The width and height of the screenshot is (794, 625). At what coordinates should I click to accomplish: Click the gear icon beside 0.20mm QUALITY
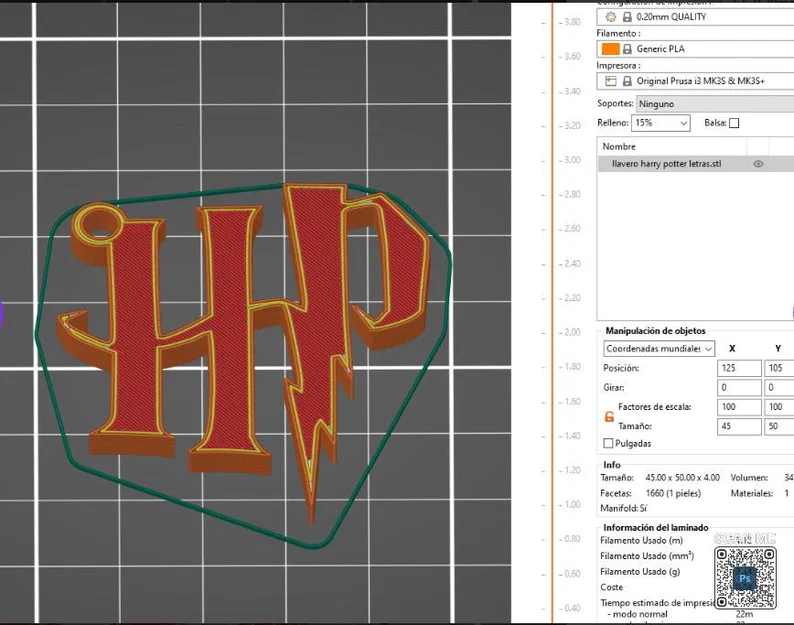pyautogui.click(x=611, y=17)
